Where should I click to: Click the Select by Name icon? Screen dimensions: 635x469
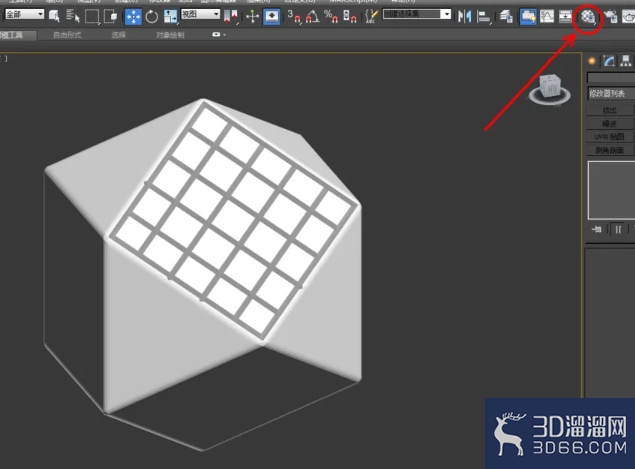[x=73, y=16]
